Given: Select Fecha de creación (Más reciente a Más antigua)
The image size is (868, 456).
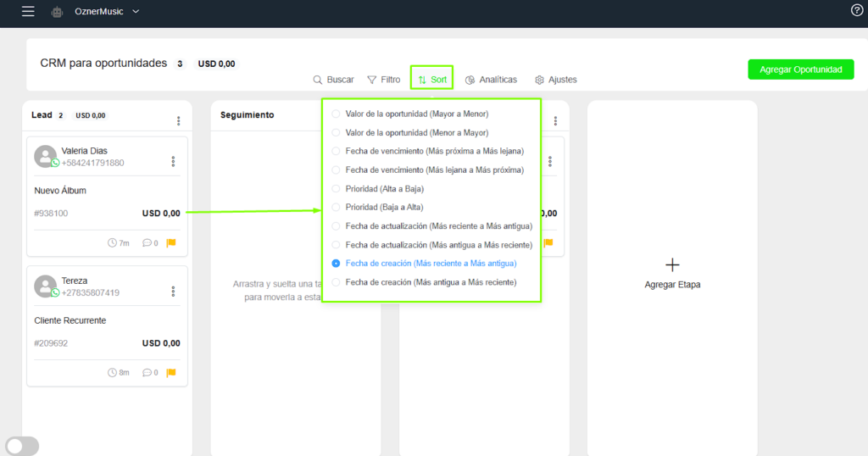Looking at the screenshot, I should pyautogui.click(x=424, y=264).
